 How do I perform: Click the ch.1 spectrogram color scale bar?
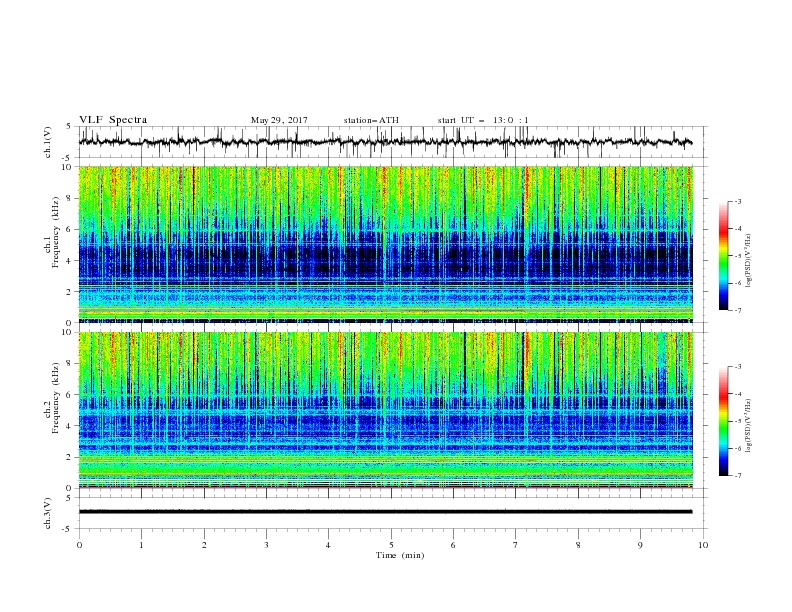pos(723,256)
